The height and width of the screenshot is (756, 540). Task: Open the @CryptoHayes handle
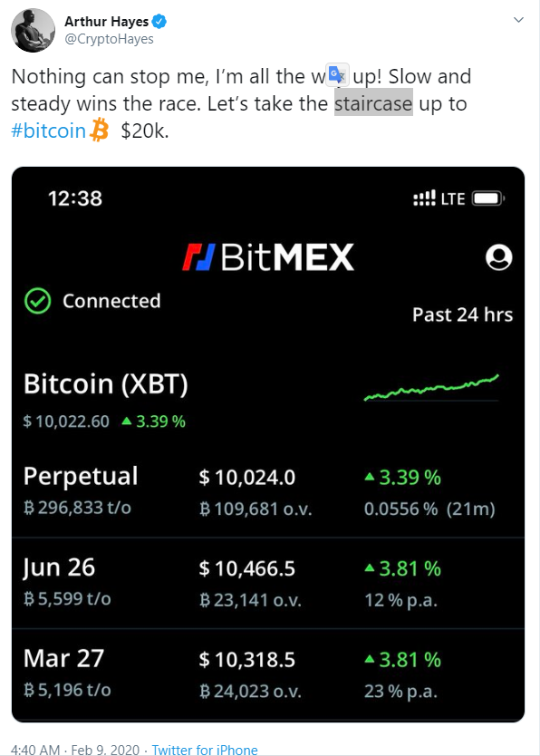point(109,39)
